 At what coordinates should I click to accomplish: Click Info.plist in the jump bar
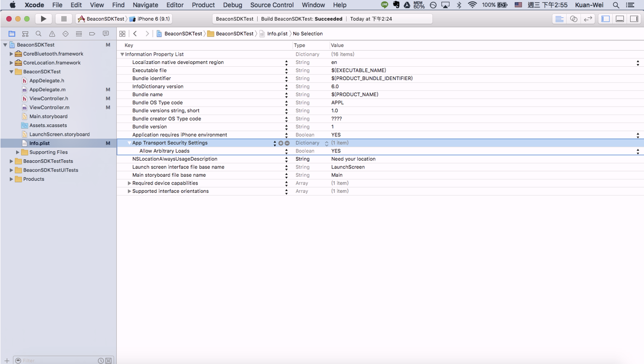pyautogui.click(x=274, y=34)
